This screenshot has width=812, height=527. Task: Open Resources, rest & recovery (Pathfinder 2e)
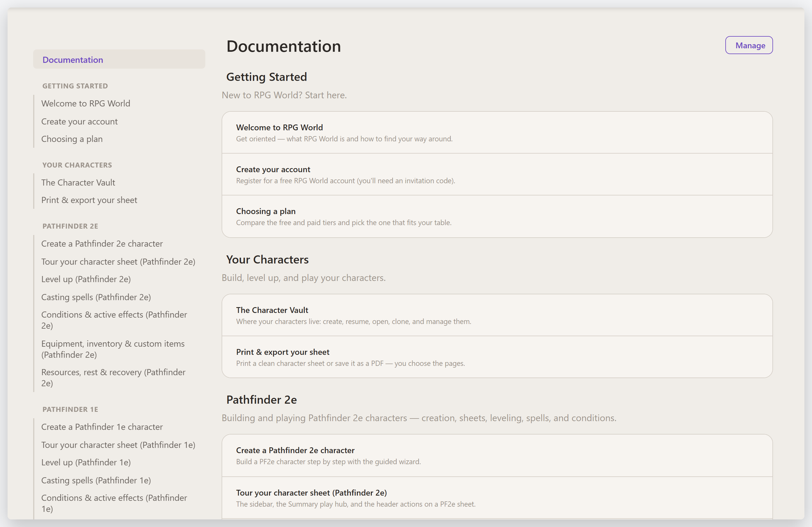113,378
